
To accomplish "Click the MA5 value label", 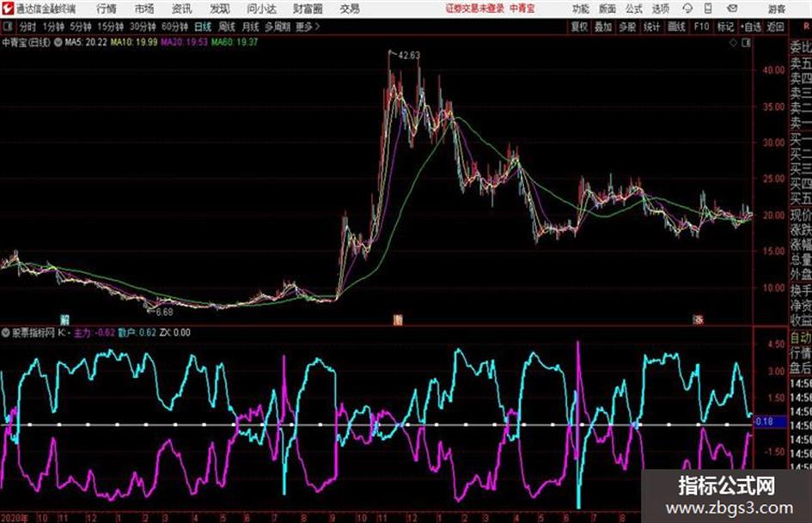I will pos(86,42).
